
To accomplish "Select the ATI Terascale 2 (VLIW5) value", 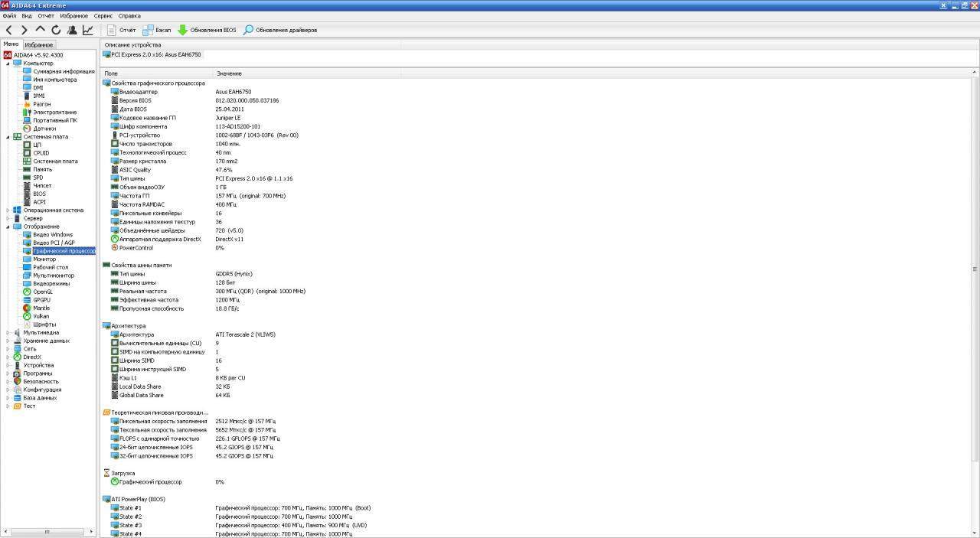I will (245, 334).
